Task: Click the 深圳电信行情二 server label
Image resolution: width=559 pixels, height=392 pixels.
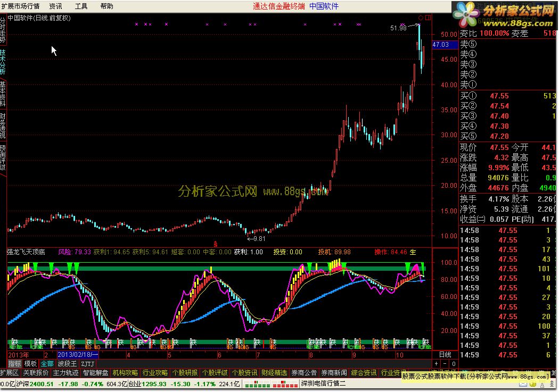Action: point(323,384)
